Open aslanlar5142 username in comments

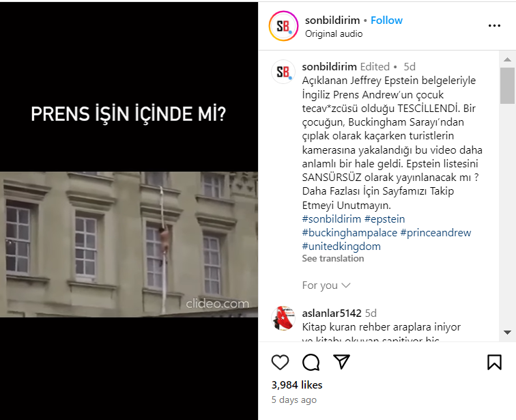pos(332,313)
